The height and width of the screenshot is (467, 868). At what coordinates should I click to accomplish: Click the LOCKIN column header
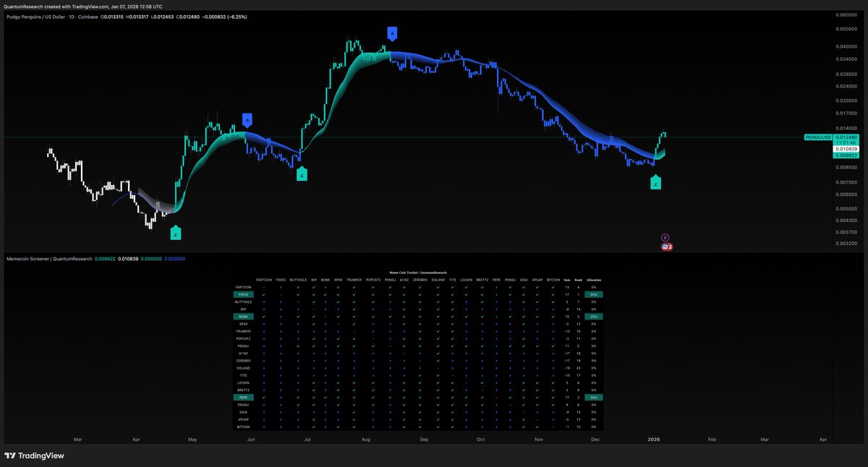[467, 280]
